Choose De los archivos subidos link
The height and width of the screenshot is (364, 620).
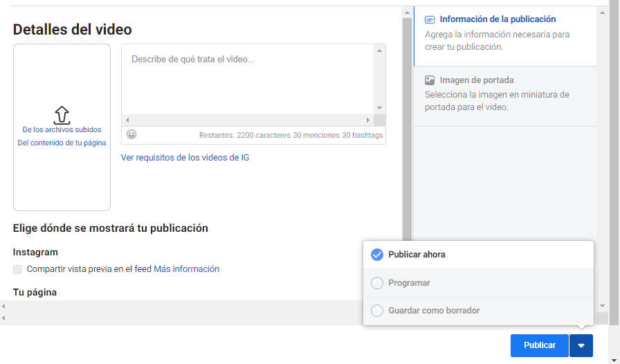(62, 129)
